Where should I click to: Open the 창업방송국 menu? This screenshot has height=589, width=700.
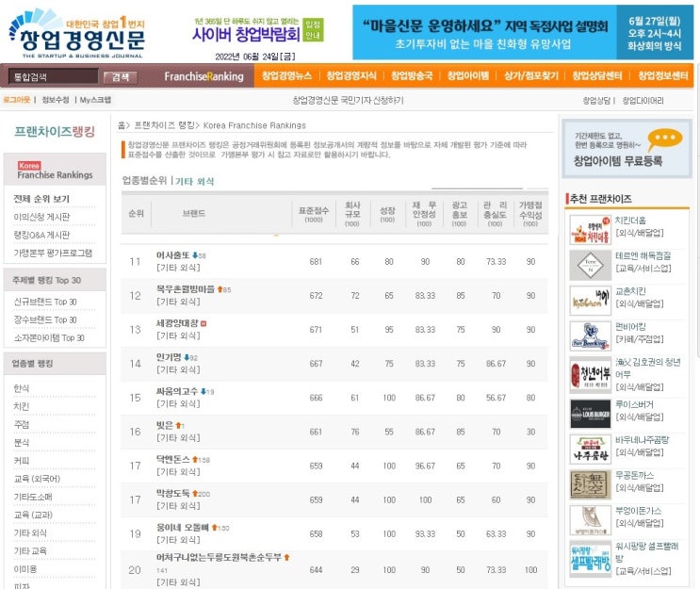point(412,75)
